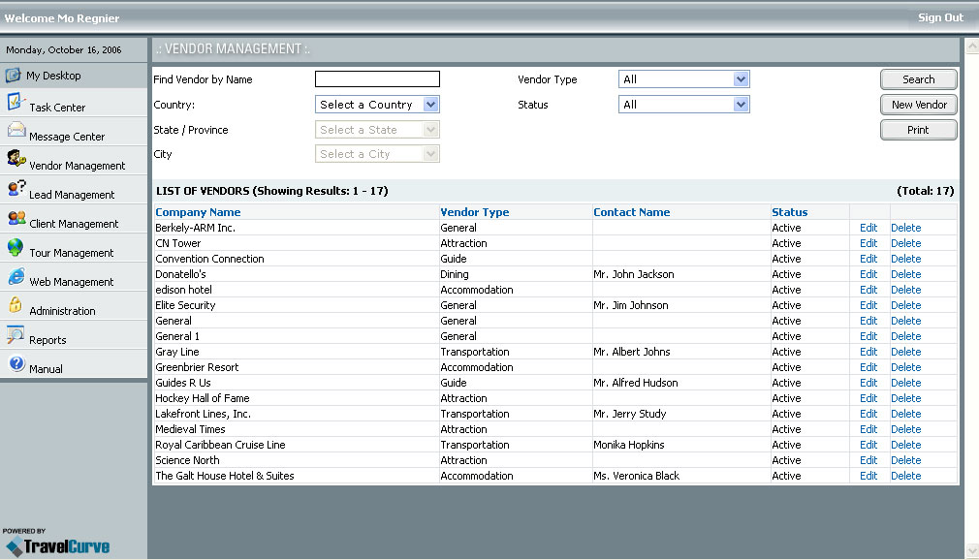The image size is (979, 560).
Task: Open My Desktop from the sidebar
Action: [53, 76]
